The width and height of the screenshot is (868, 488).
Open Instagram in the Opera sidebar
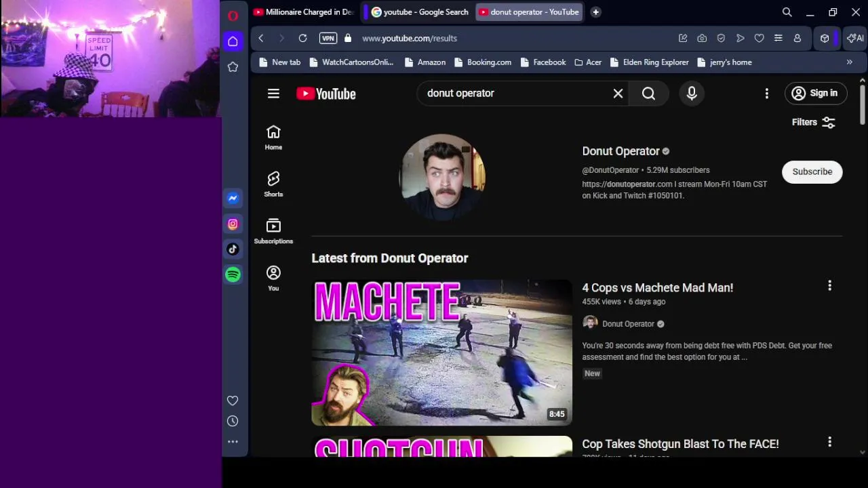233,224
